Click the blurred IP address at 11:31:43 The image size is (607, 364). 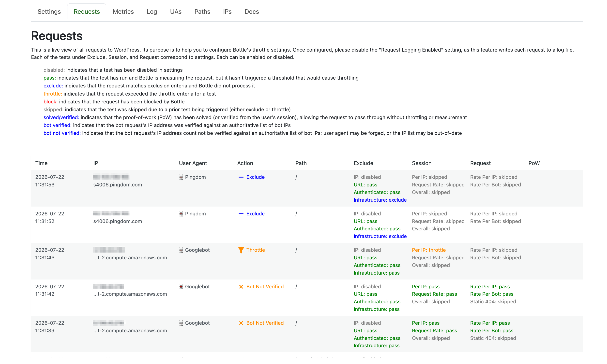(x=109, y=250)
